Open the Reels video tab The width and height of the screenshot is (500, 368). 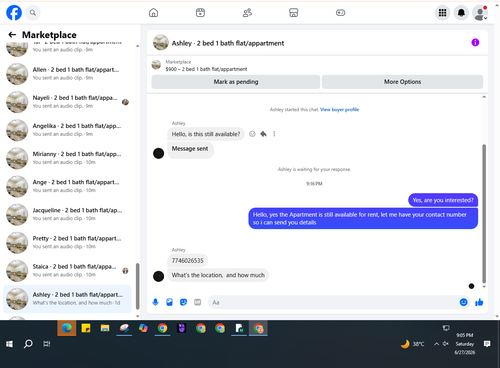click(200, 13)
